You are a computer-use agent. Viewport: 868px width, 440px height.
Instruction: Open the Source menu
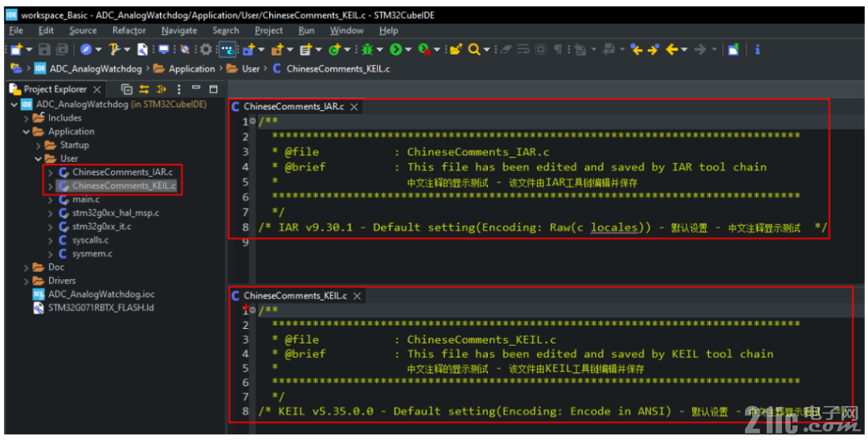[83, 31]
